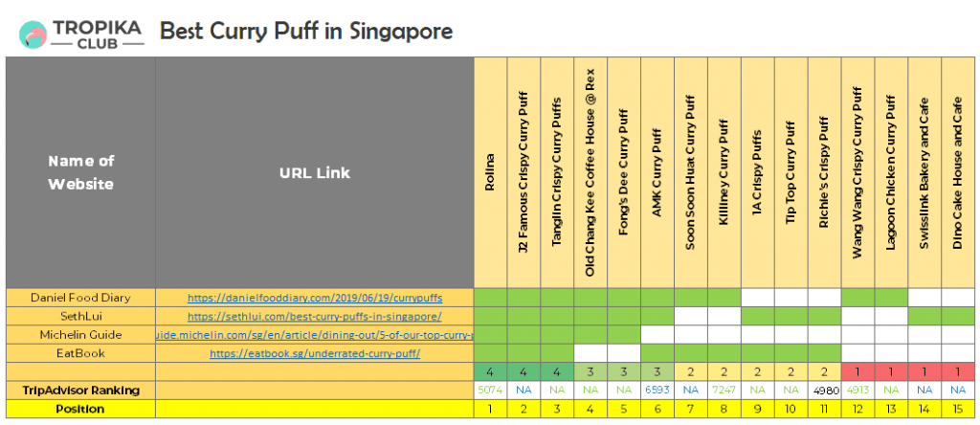Select TripAdvisor ranking value 7247

724,391
